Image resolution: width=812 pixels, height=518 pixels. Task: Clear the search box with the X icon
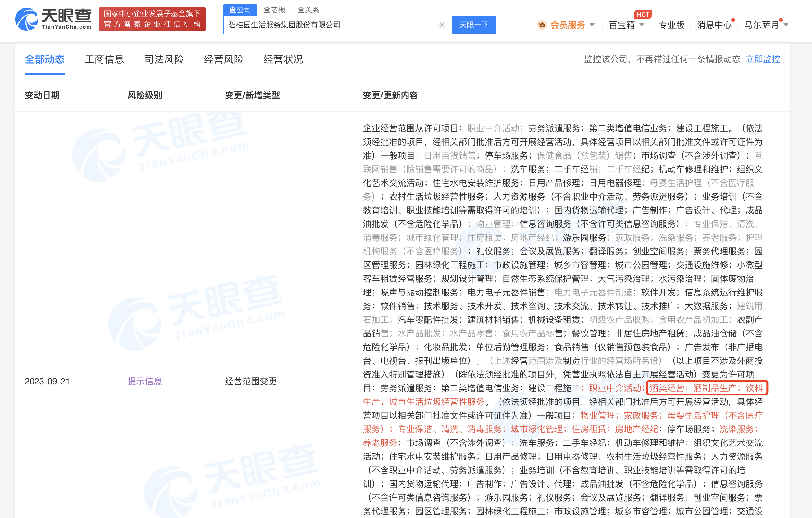tap(442, 25)
